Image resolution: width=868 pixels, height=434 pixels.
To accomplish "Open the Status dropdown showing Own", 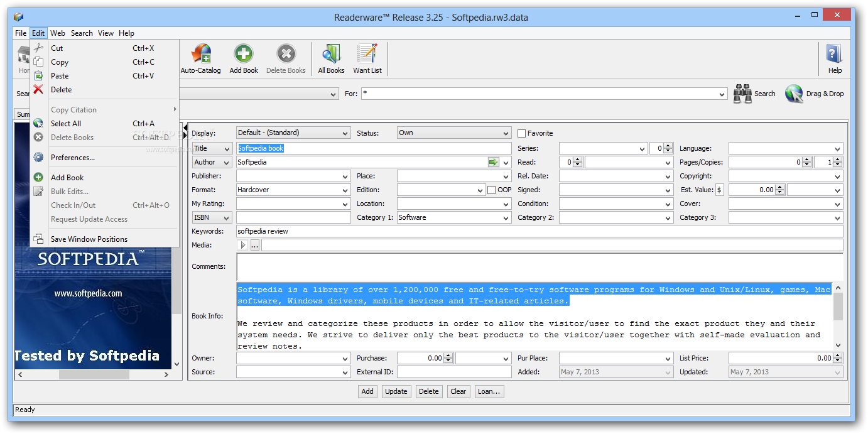I will pyautogui.click(x=454, y=133).
